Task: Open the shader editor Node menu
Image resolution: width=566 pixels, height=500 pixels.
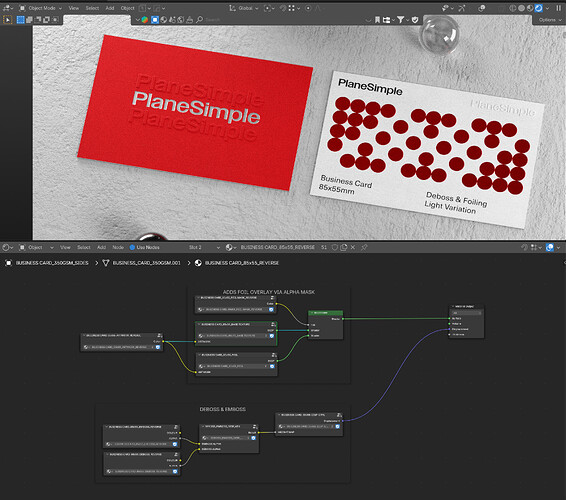Action: (118, 247)
